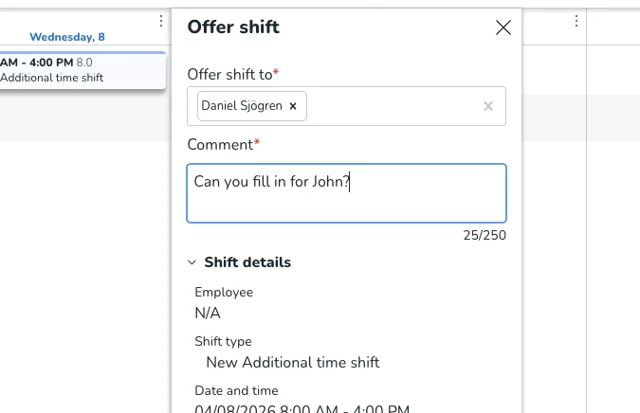Clear all selected recipients in the field
This screenshot has width=640, height=413.
pos(488,106)
